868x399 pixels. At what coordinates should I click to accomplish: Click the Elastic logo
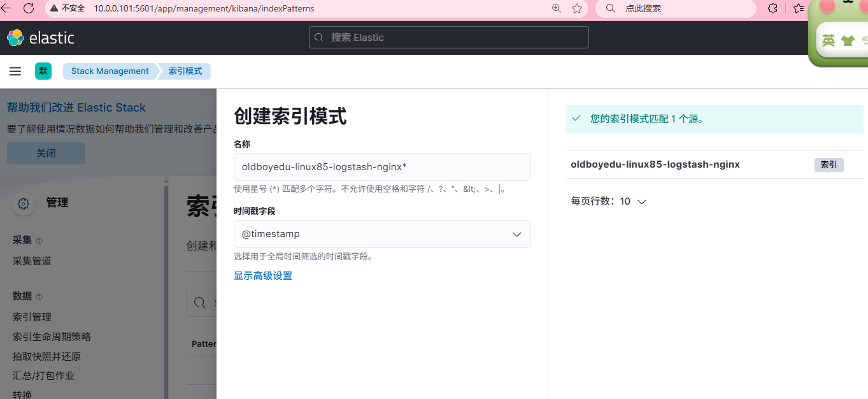[41, 38]
